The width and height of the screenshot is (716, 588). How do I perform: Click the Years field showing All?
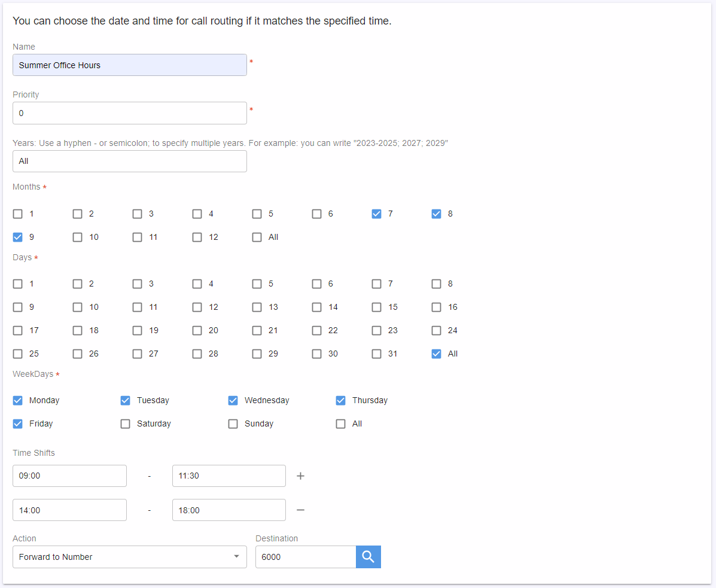coord(130,161)
